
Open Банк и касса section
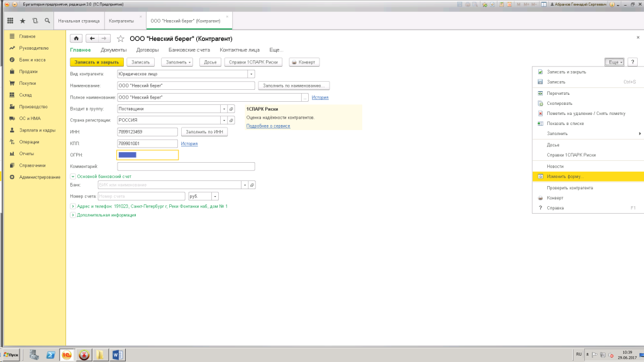[32, 60]
